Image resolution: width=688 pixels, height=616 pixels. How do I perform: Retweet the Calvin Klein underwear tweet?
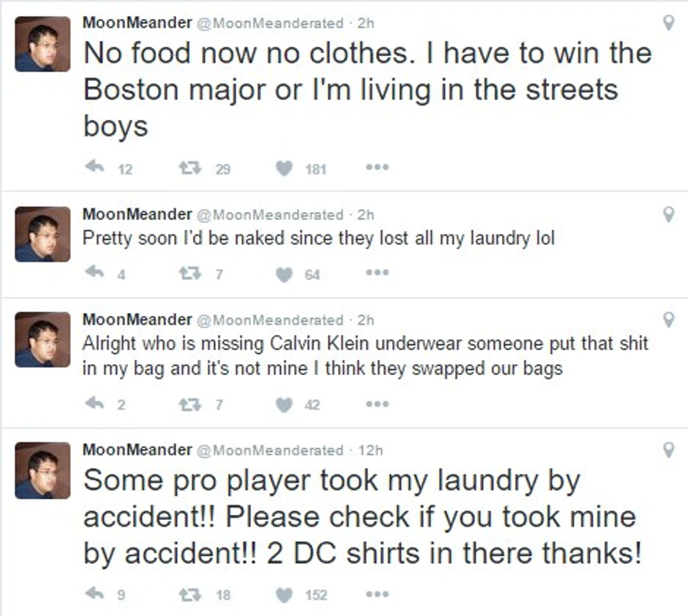tap(190, 404)
